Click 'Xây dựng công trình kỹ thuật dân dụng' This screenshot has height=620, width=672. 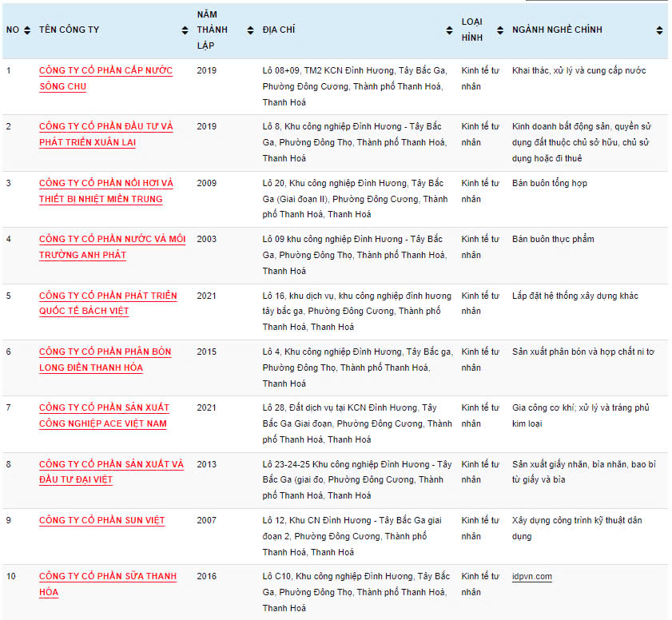point(577,528)
